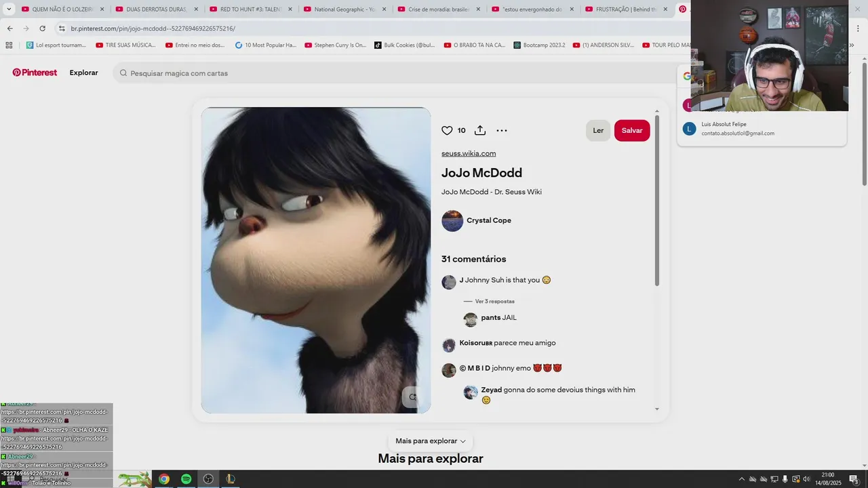
Task: Expand the Mais para explorar dropdown
Action: pyautogui.click(x=431, y=441)
